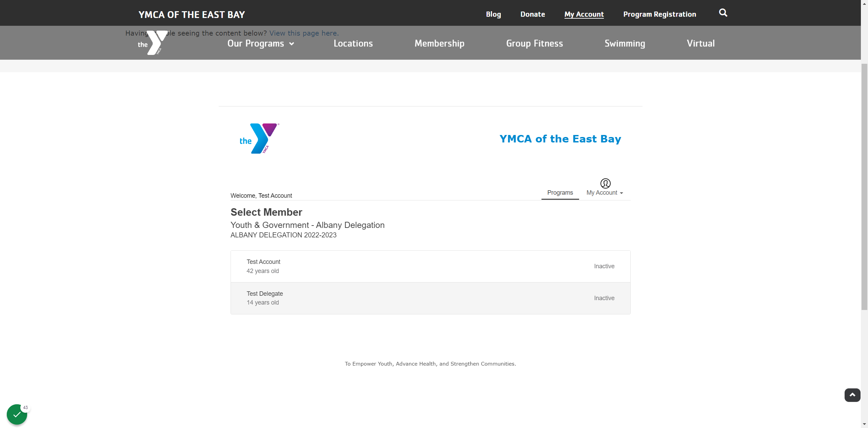The width and height of the screenshot is (868, 428).
Task: Click the scrollbar down arrow
Action: coord(864,424)
